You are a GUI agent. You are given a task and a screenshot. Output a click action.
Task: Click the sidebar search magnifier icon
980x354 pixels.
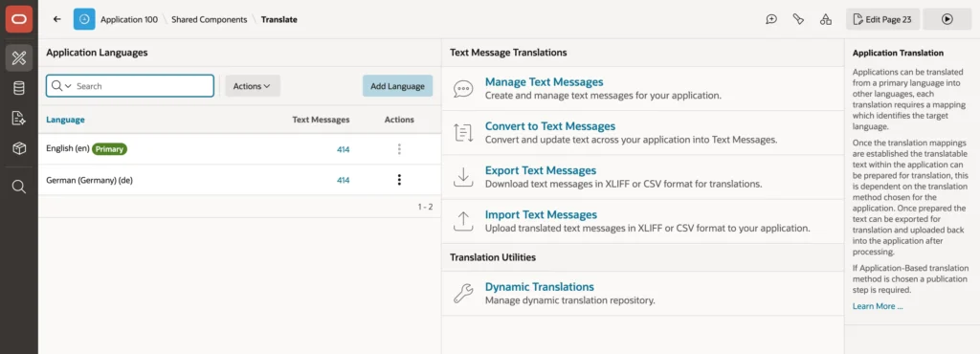19,187
